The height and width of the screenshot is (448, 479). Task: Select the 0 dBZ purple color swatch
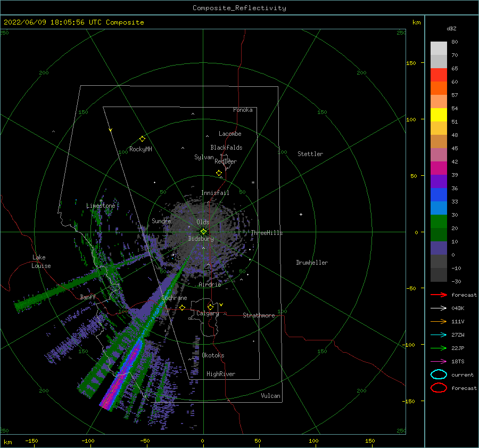[439, 248]
